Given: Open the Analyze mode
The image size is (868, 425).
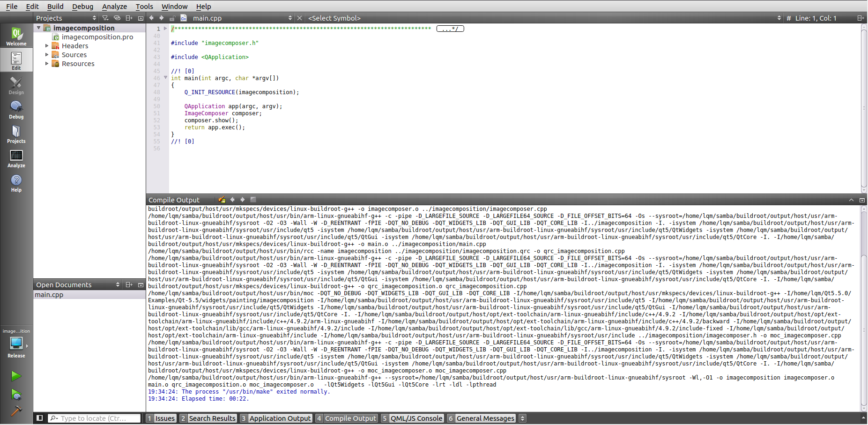Looking at the screenshot, I should (16, 158).
